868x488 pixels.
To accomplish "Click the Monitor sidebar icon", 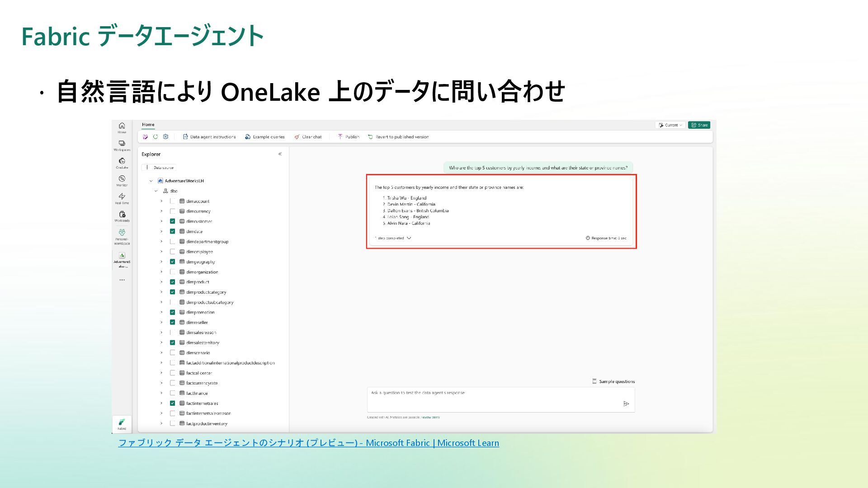I will tap(122, 180).
